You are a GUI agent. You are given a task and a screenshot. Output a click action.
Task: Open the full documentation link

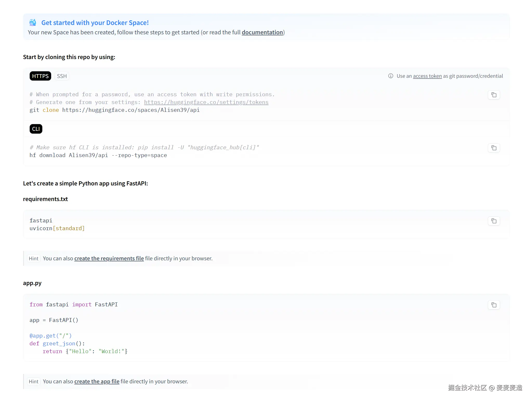click(x=262, y=32)
